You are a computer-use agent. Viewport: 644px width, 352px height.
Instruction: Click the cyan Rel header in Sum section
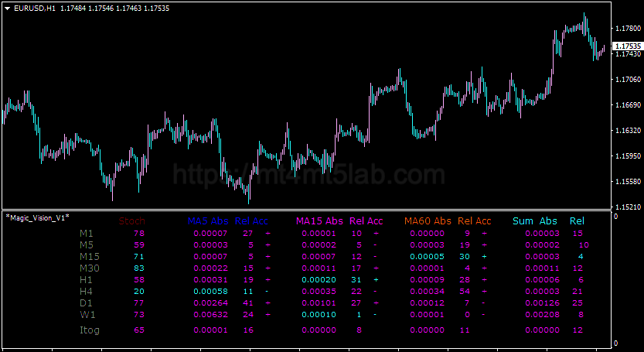pyautogui.click(x=577, y=220)
